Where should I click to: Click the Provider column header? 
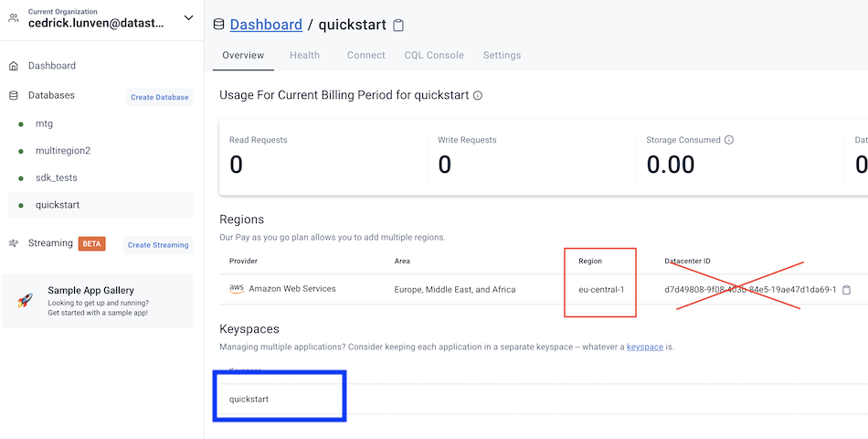(244, 261)
